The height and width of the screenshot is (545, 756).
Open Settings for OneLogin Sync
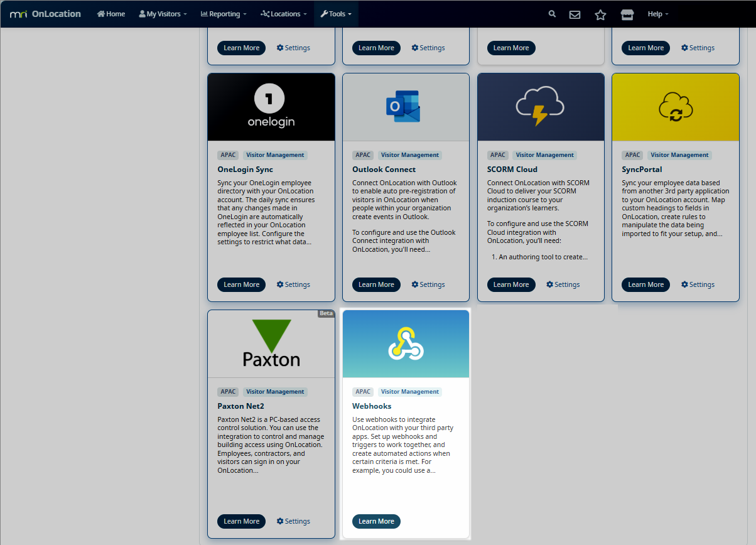293,284
